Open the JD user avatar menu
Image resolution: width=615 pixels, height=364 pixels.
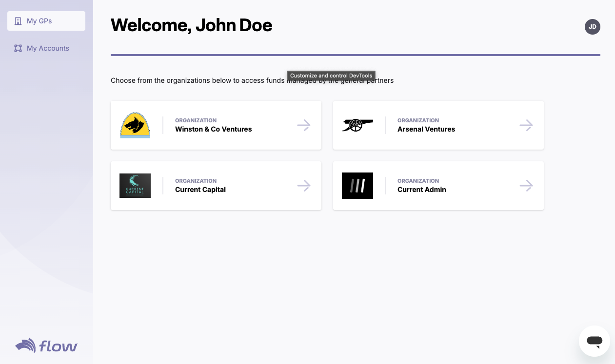tap(593, 27)
